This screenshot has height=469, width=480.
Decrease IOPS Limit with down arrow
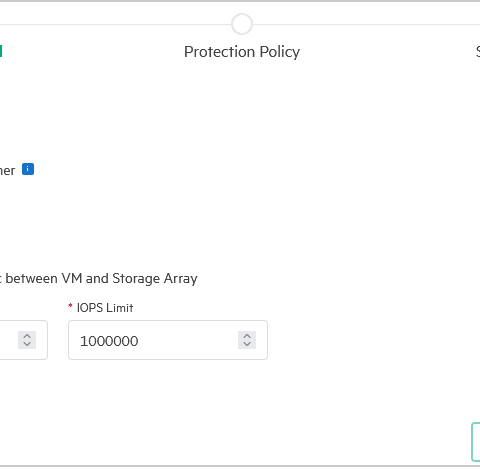click(x=247, y=344)
